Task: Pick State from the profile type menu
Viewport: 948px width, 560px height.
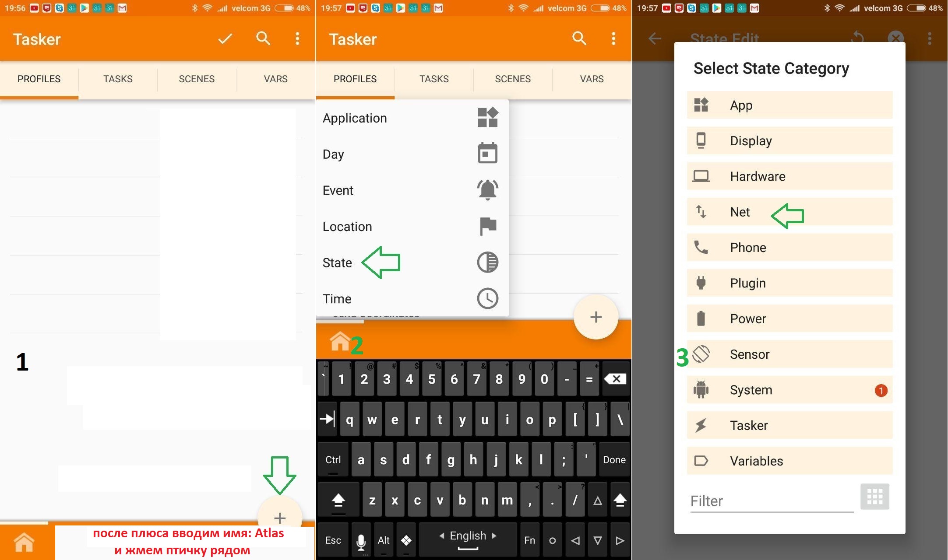Action: [412, 262]
